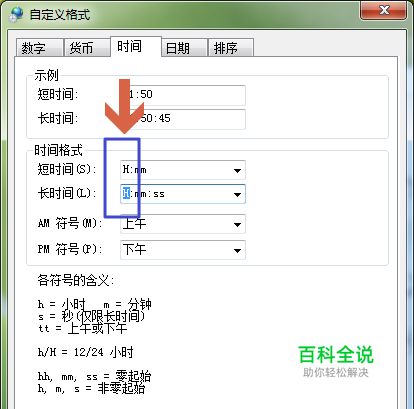Viewport: 414px width, 409px height.
Task: Click the 短时间 example value box
Action: [183, 95]
